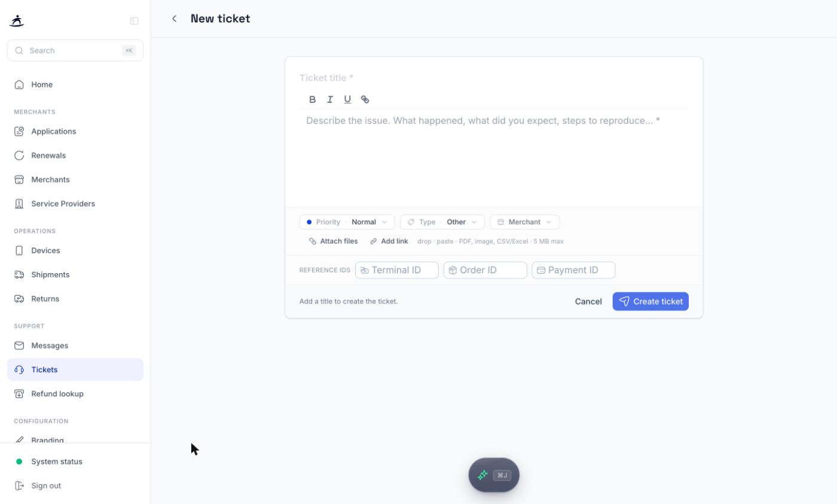Click the Service Providers building icon
The width and height of the screenshot is (837, 504).
click(19, 204)
